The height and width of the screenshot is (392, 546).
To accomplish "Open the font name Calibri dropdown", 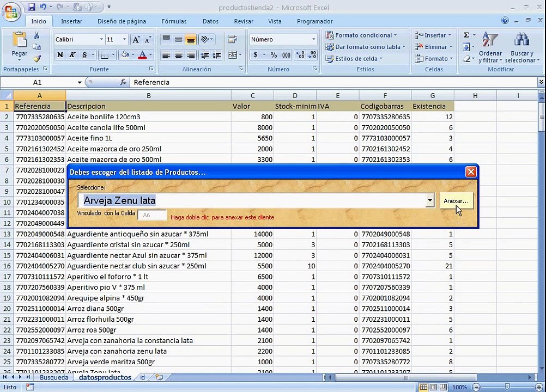I will coord(101,39).
